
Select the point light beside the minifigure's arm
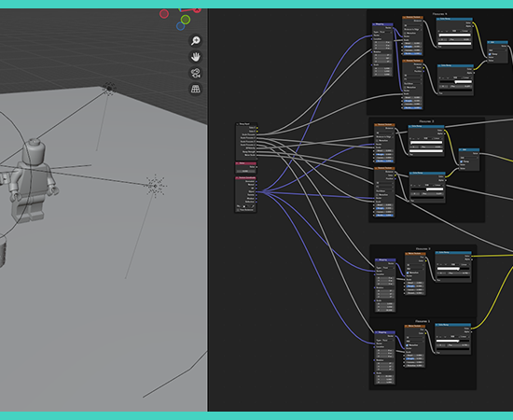[156, 186]
